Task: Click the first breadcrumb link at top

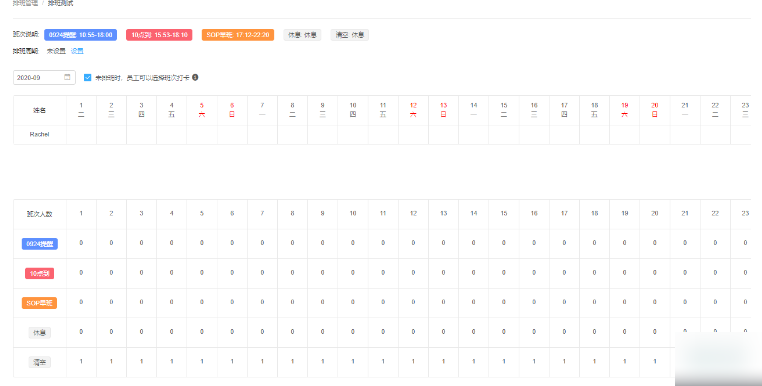Action: click(x=25, y=3)
